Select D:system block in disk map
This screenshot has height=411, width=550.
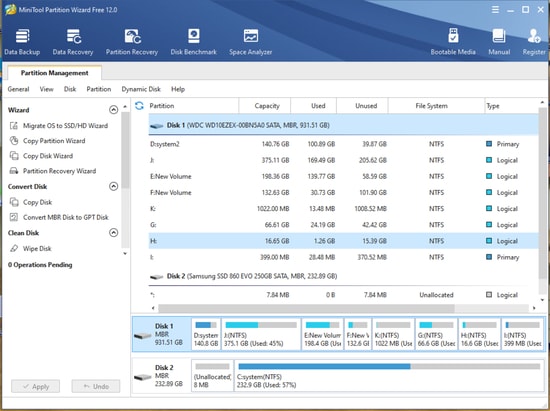point(206,334)
